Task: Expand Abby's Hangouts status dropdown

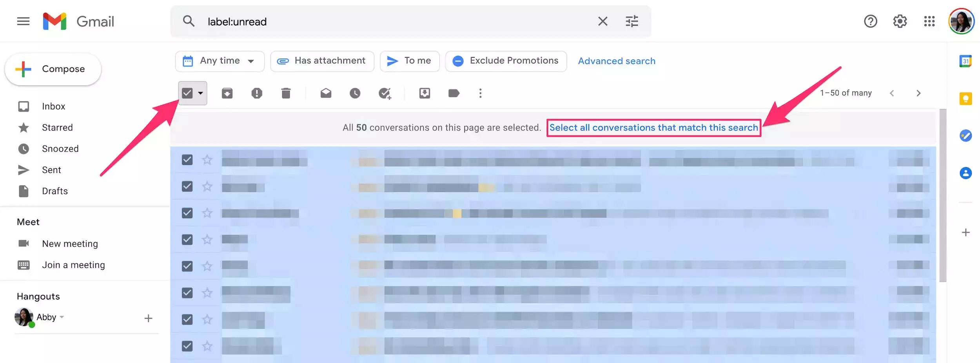Action: click(62, 317)
